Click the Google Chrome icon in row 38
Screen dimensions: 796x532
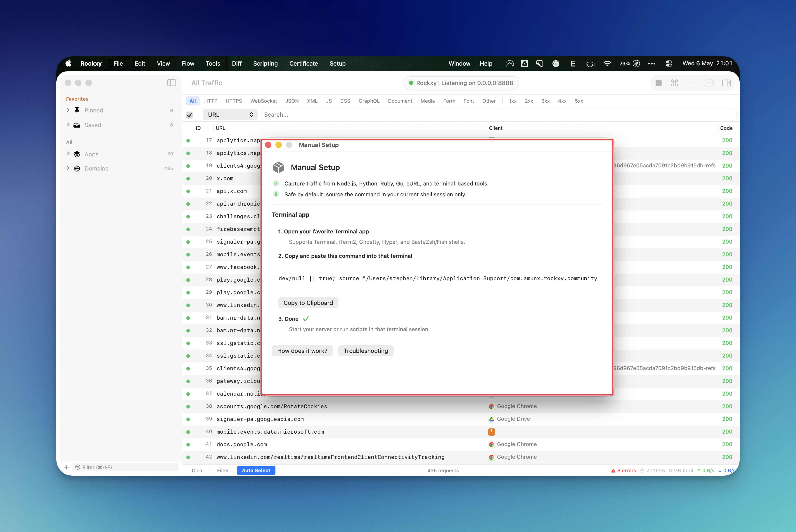pos(491,406)
